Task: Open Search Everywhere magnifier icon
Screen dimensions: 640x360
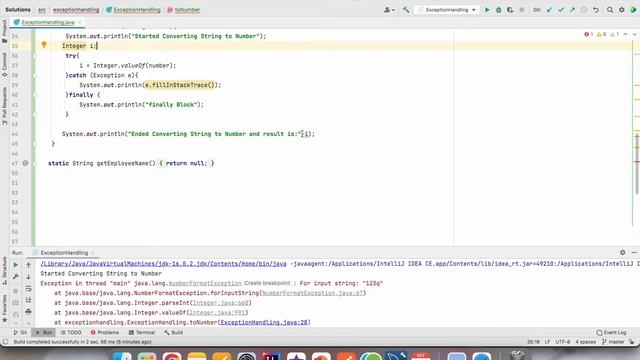Action: (610, 10)
